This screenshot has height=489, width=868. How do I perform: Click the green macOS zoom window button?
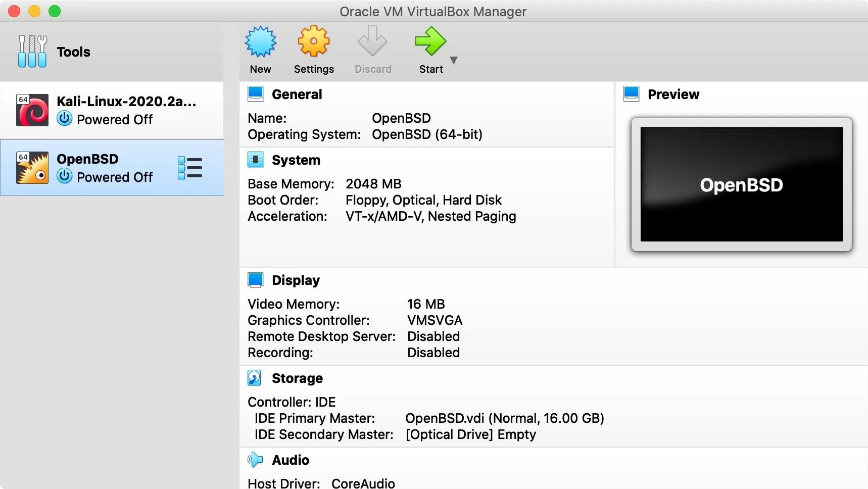click(55, 11)
